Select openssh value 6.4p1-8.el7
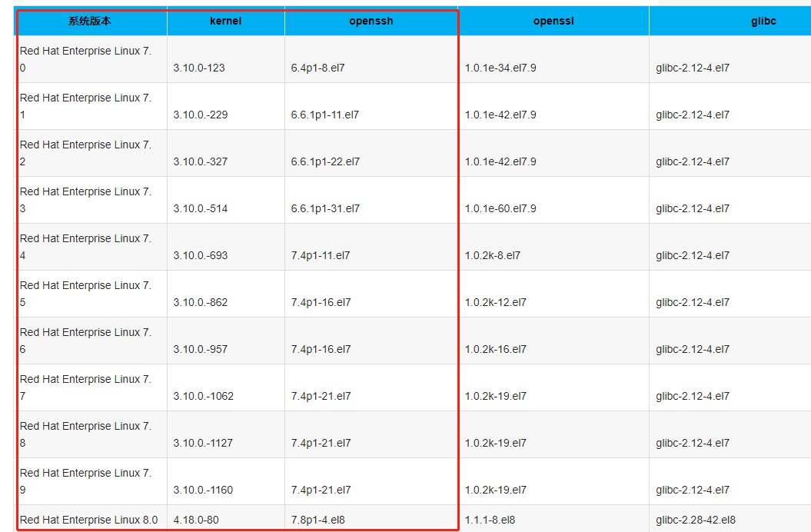Viewport: 811px width, 532px height. (x=317, y=68)
